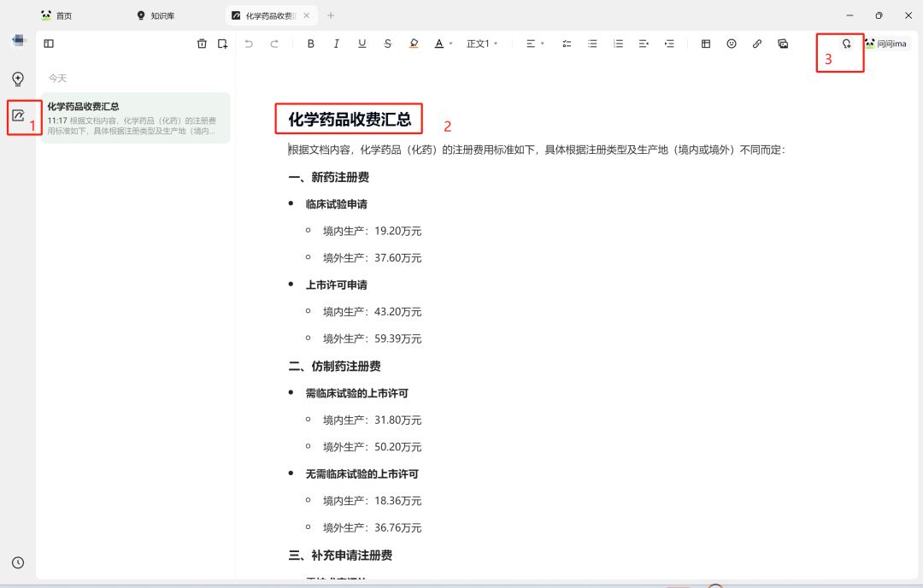Insert a table
The height and width of the screenshot is (588, 923).
706,44
